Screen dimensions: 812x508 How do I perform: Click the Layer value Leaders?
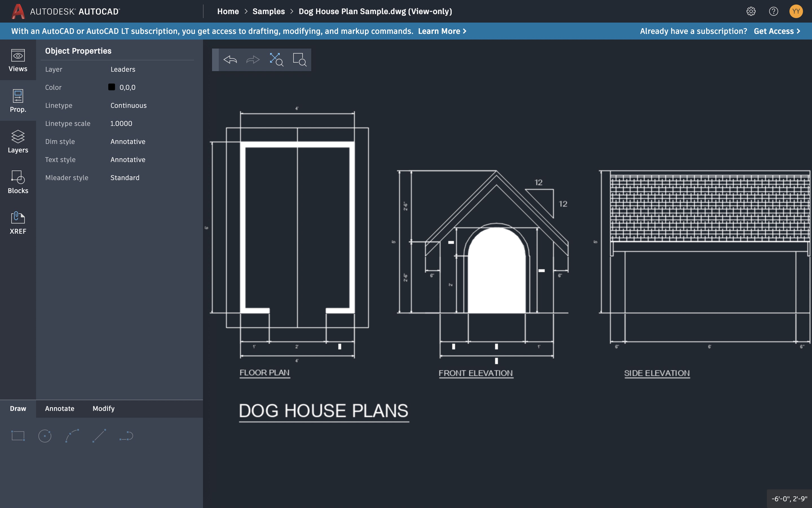click(123, 69)
